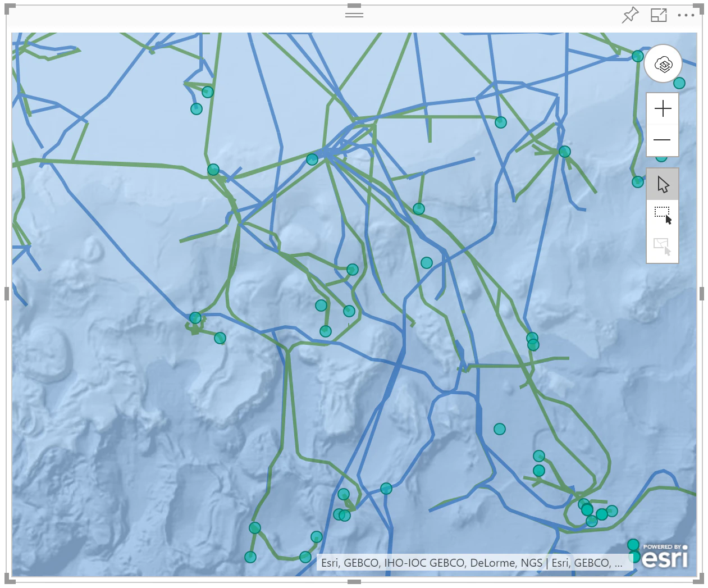Click the visual header grip lines at top center
This screenshot has width=708, height=588.
point(354,14)
